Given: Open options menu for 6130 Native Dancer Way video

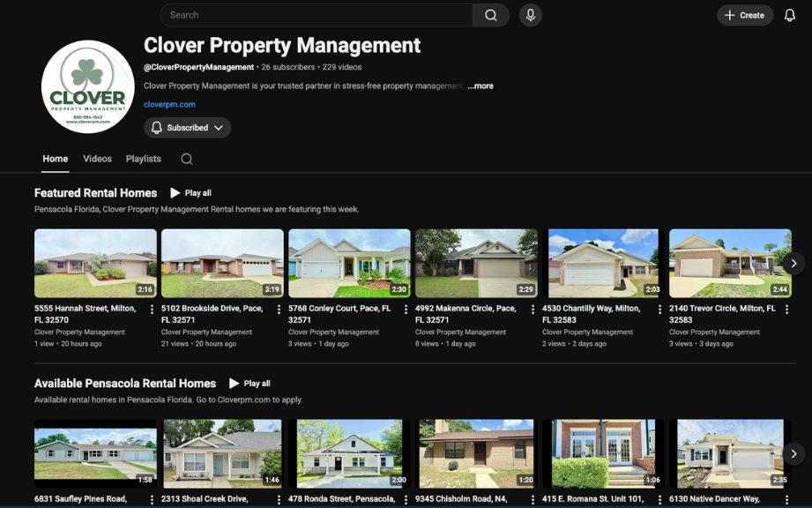Looking at the screenshot, I should pyautogui.click(x=786, y=500).
